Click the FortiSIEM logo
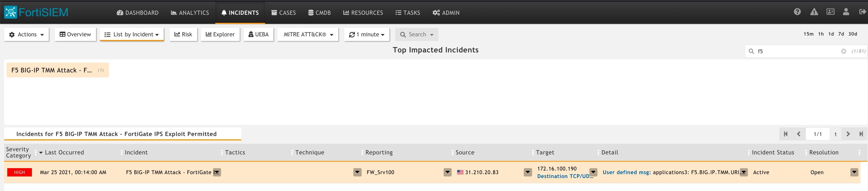The width and height of the screenshot is (868, 191). pyautogui.click(x=36, y=12)
